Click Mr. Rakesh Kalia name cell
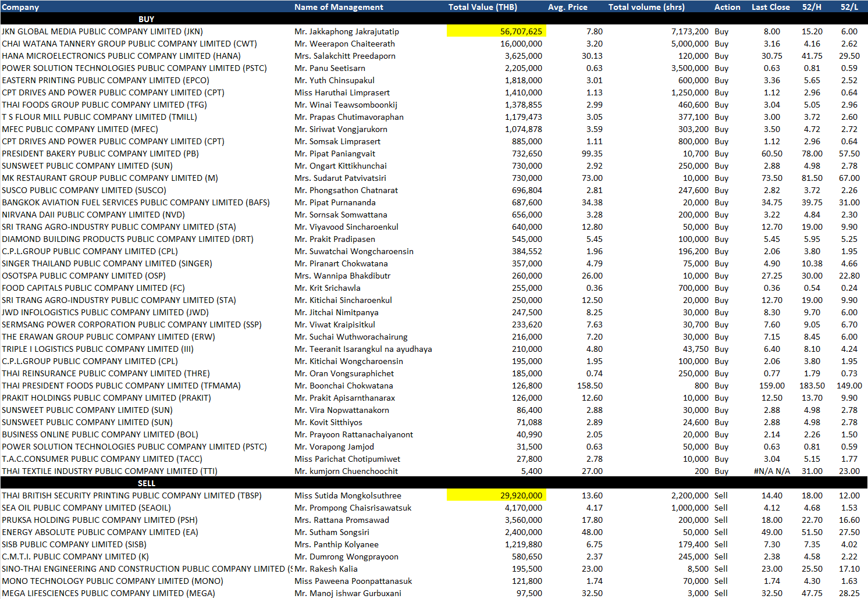The height and width of the screenshot is (599, 868). [326, 569]
